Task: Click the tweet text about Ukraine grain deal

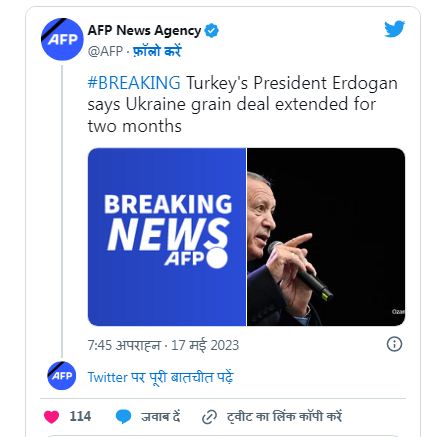Action: [243, 104]
